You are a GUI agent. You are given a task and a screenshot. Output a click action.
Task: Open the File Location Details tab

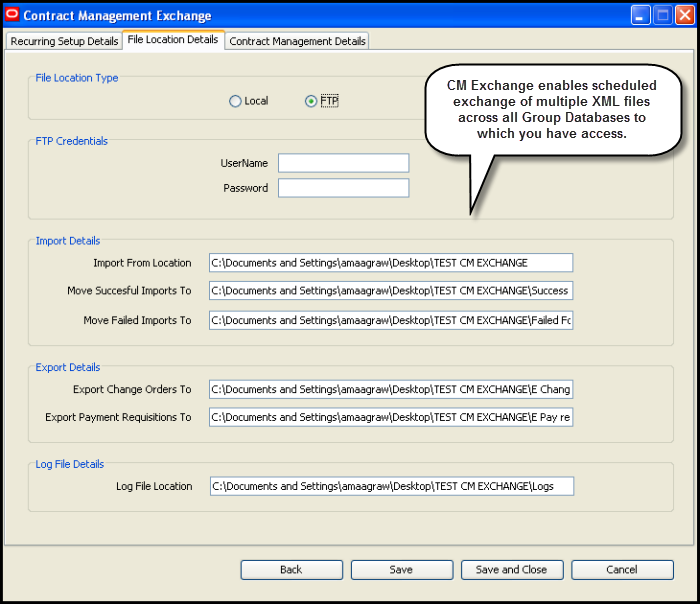(173, 40)
